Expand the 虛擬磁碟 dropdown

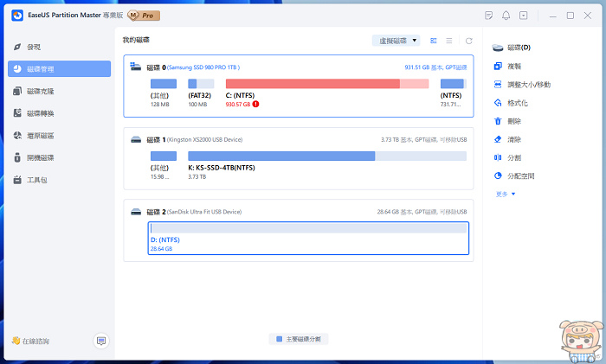[396, 41]
